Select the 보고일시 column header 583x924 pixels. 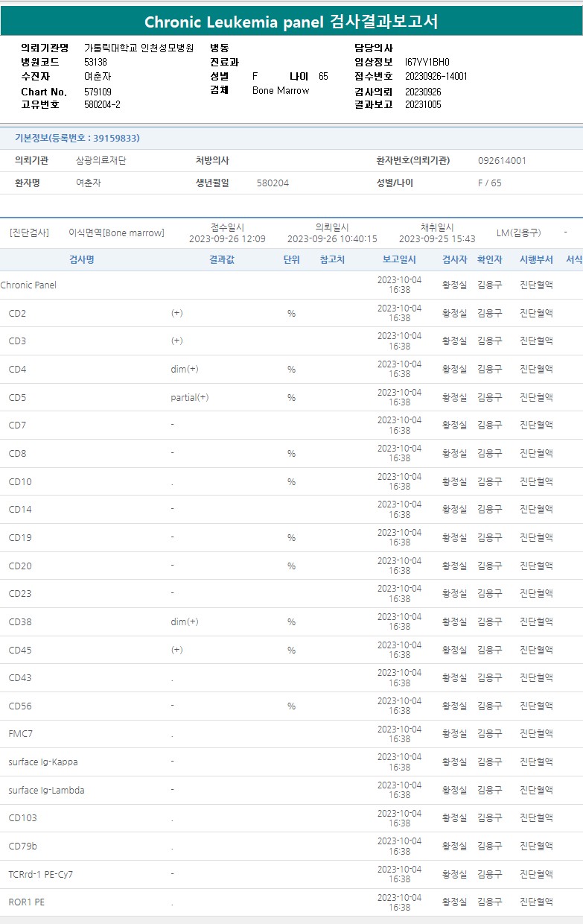click(399, 259)
